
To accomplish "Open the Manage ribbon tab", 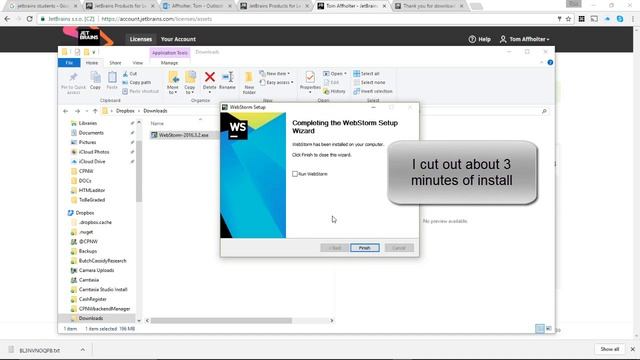I will point(169,63).
